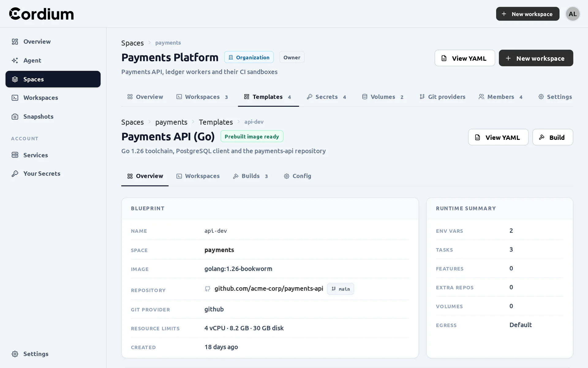
Task: Open Snapshots from the sidebar
Action: [x=53, y=117]
